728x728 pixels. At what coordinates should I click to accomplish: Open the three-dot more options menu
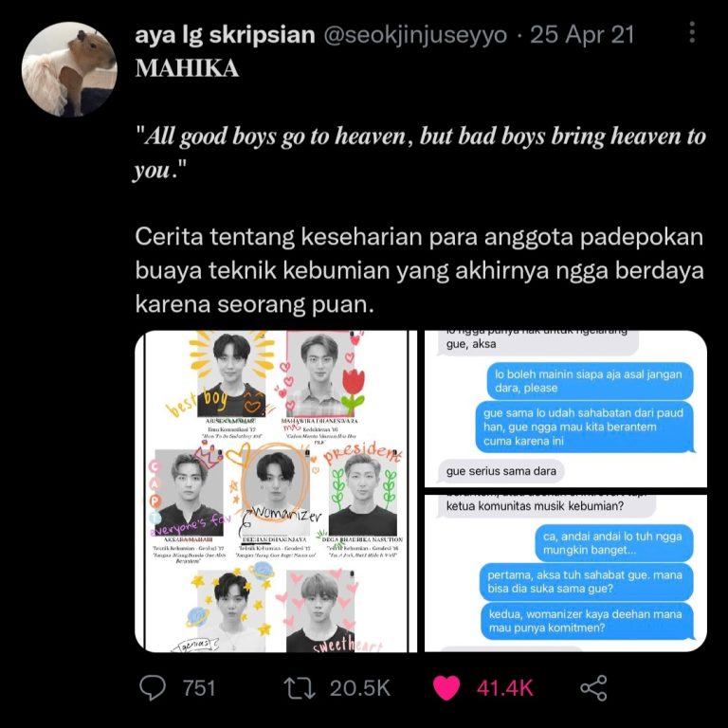pyautogui.click(x=692, y=32)
